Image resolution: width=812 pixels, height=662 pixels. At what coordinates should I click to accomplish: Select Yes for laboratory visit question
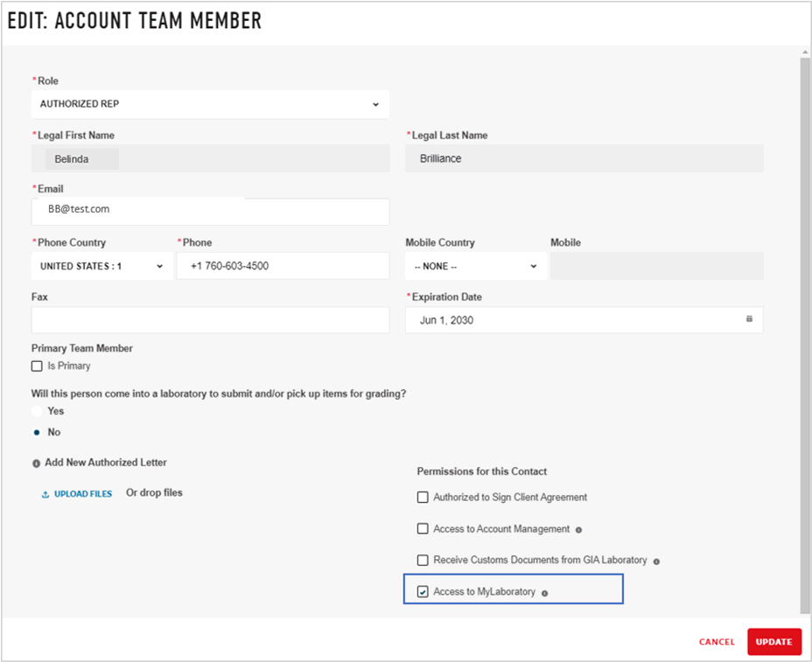pyautogui.click(x=37, y=411)
